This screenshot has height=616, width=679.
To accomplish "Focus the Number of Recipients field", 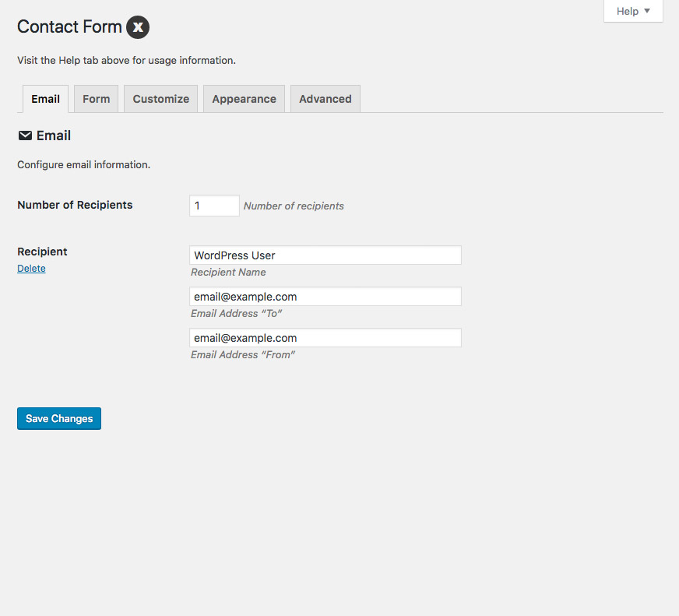I will coord(214,206).
